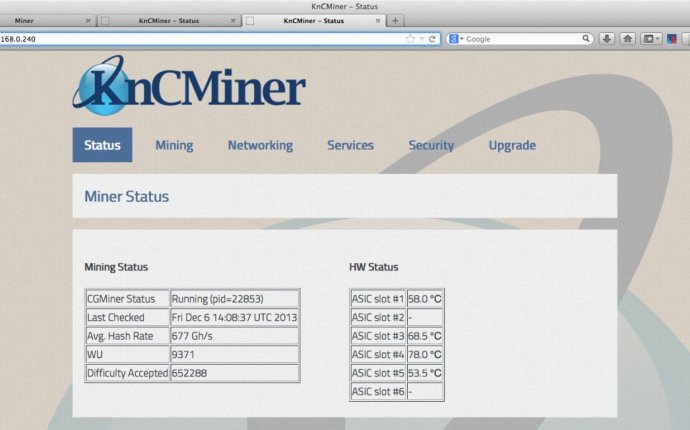
Task: Open the Status page
Action: tap(102, 145)
